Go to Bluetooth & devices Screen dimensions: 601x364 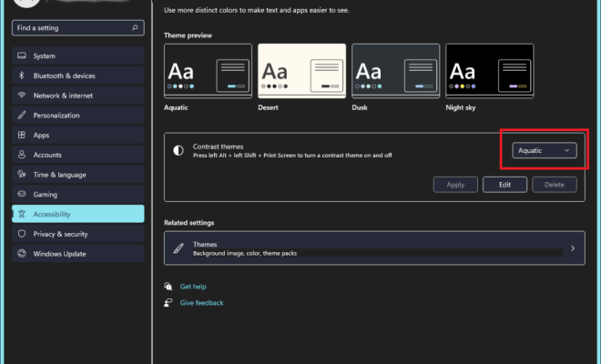coord(78,76)
